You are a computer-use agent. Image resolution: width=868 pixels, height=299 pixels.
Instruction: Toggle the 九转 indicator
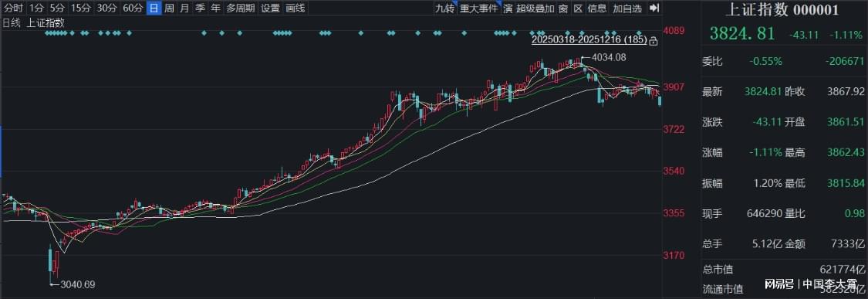point(444,8)
